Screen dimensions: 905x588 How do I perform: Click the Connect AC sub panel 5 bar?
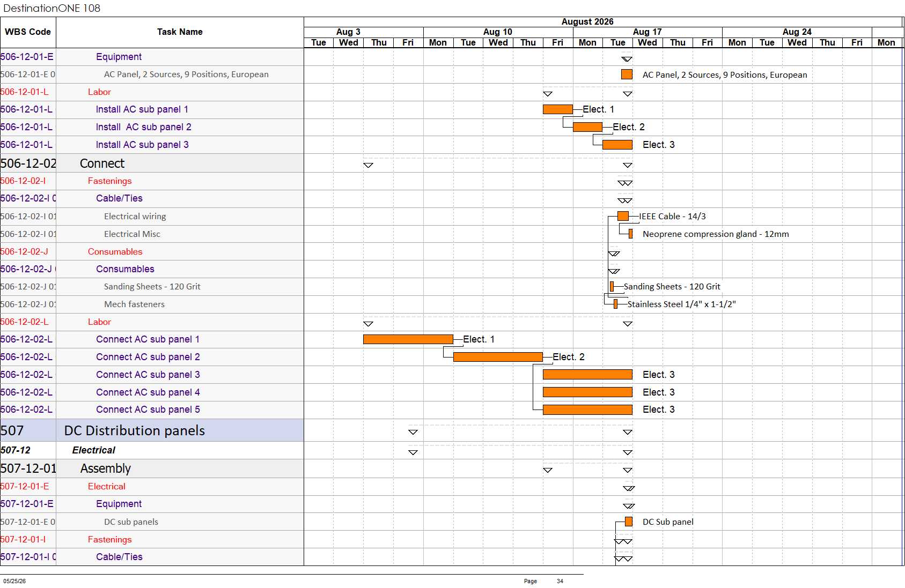[x=587, y=410]
